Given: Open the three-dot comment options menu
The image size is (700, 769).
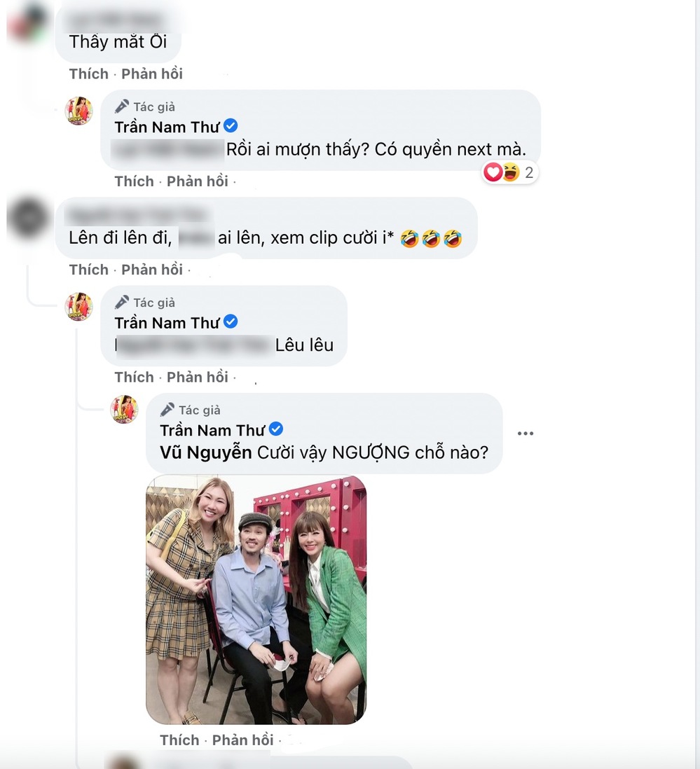Looking at the screenshot, I should (x=525, y=434).
